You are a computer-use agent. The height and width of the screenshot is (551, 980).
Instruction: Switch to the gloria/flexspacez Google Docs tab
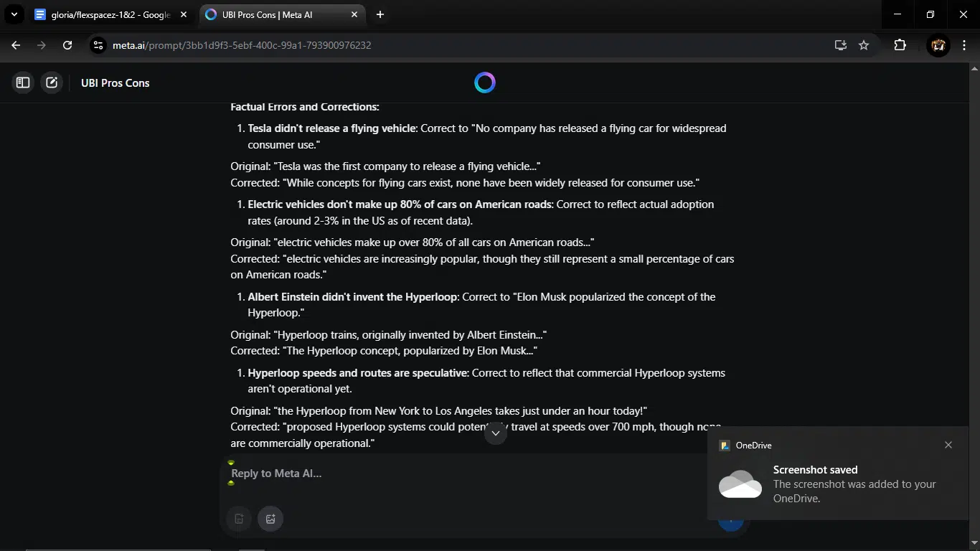(x=111, y=14)
